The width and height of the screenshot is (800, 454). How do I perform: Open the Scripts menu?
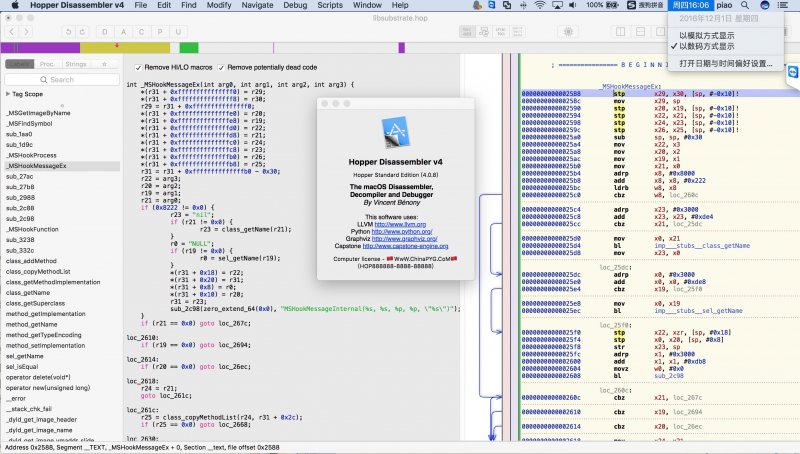coord(330,5)
